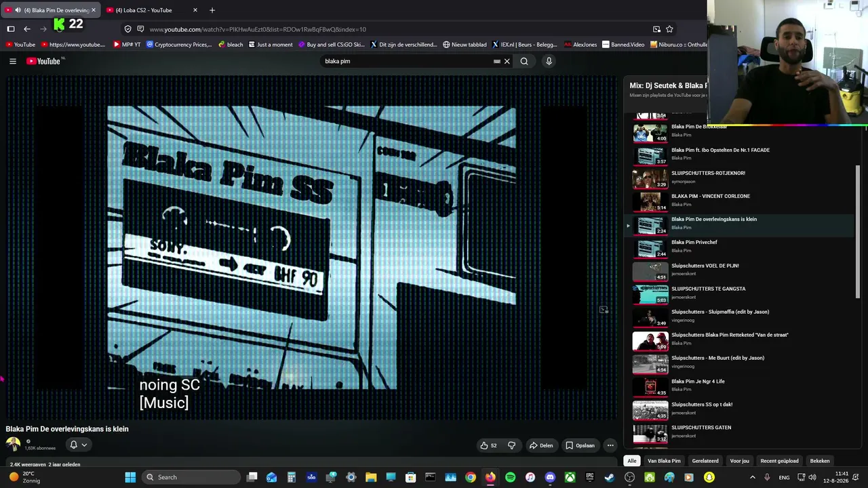Select the 'Recent geüpload' filter chip
The height and width of the screenshot is (488, 868).
click(x=780, y=461)
